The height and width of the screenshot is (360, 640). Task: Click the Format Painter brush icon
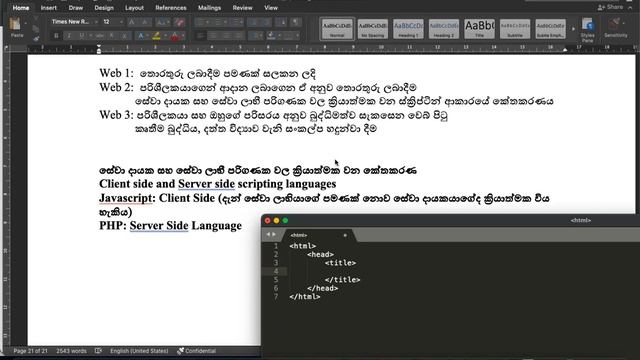[36, 38]
